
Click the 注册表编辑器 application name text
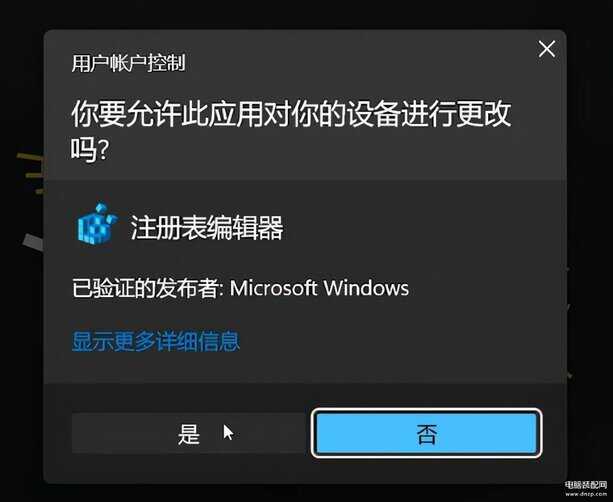pos(207,227)
